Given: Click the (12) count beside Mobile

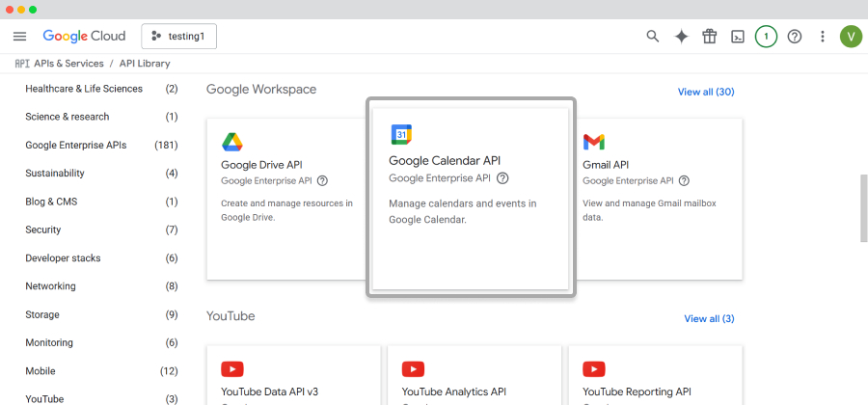Looking at the screenshot, I should pyautogui.click(x=169, y=371).
